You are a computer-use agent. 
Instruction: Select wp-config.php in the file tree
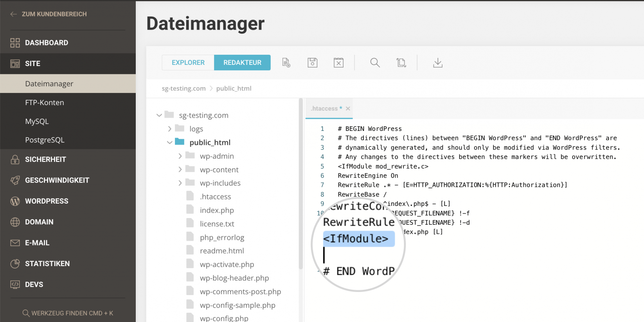pyautogui.click(x=224, y=318)
